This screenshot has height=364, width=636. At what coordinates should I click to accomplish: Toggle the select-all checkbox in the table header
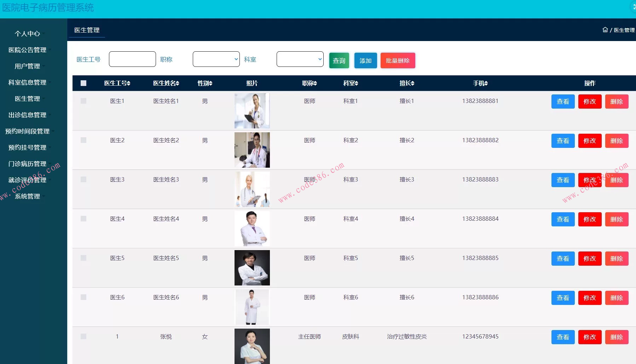[83, 83]
